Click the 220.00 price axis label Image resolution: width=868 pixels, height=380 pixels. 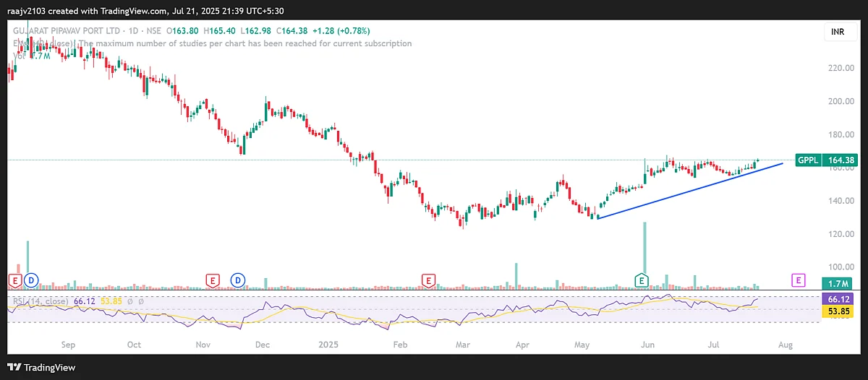click(840, 68)
